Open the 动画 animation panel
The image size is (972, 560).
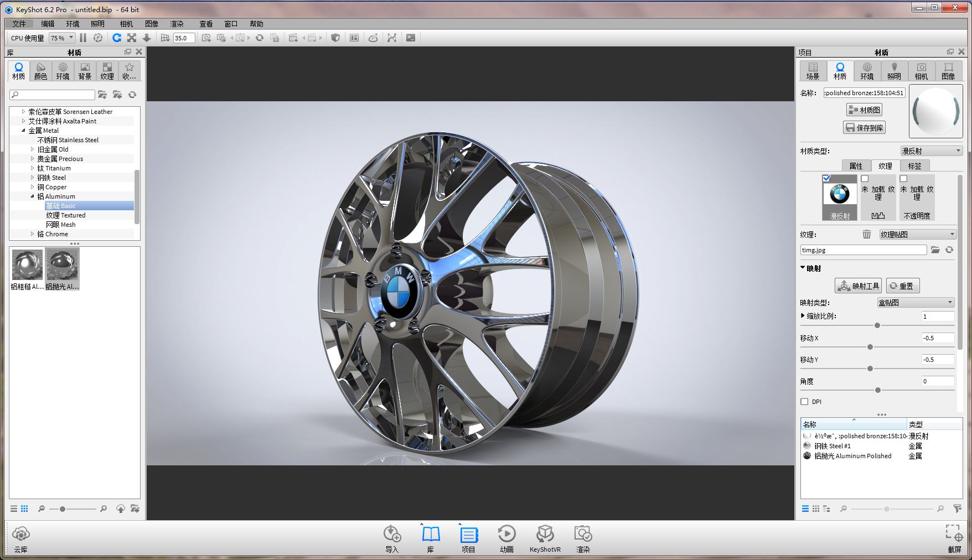506,539
